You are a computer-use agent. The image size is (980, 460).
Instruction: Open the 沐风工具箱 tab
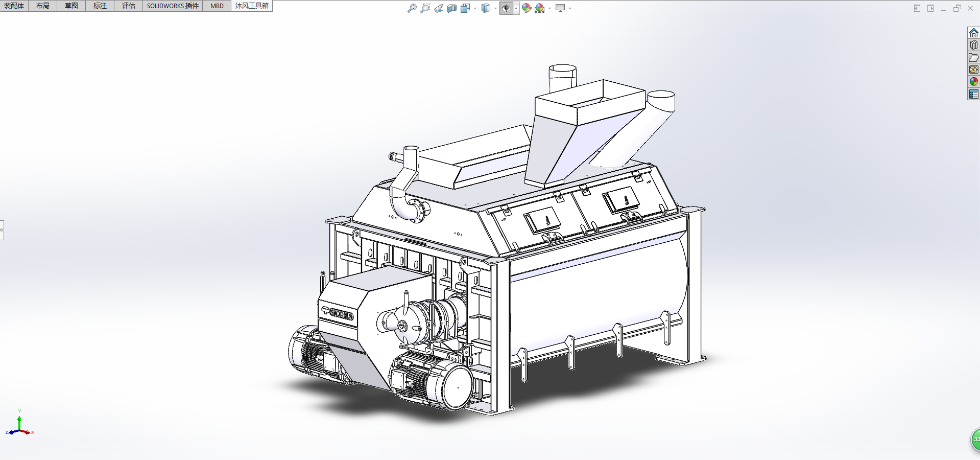[x=252, y=6]
